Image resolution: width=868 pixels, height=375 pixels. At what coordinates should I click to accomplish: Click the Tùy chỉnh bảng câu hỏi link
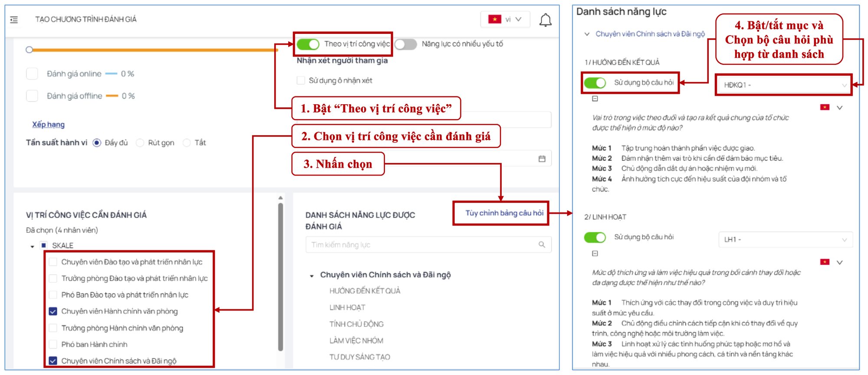[504, 213]
